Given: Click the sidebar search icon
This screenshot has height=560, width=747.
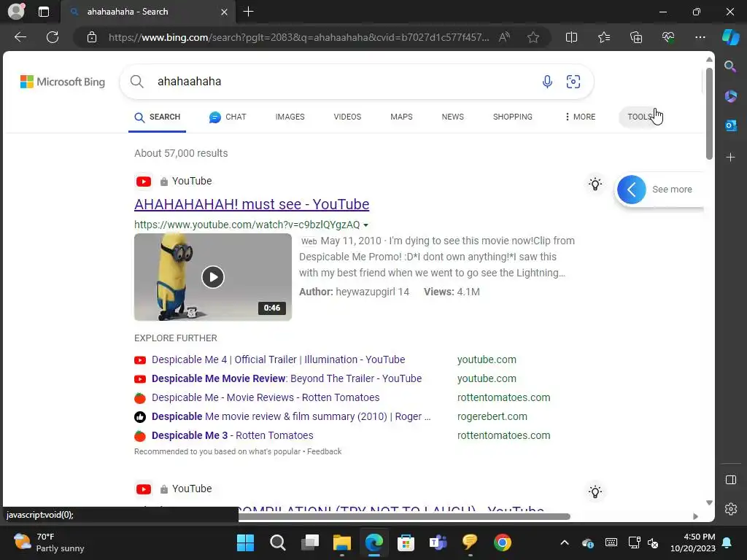Looking at the screenshot, I should [x=730, y=66].
